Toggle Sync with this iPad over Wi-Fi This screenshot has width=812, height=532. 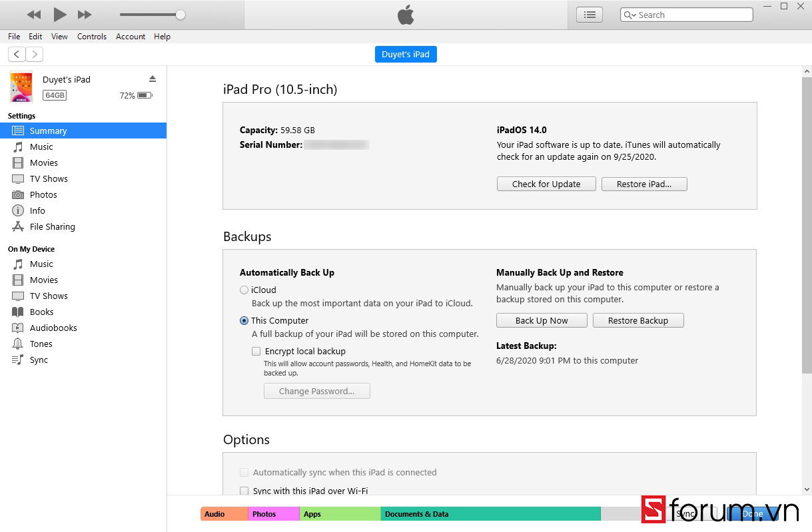pyautogui.click(x=244, y=491)
